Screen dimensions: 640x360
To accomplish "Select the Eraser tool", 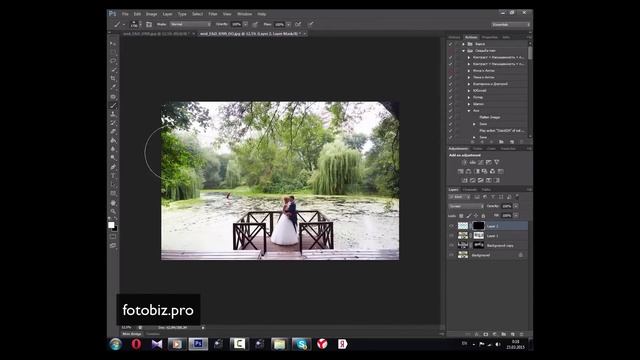I will pos(113,132).
